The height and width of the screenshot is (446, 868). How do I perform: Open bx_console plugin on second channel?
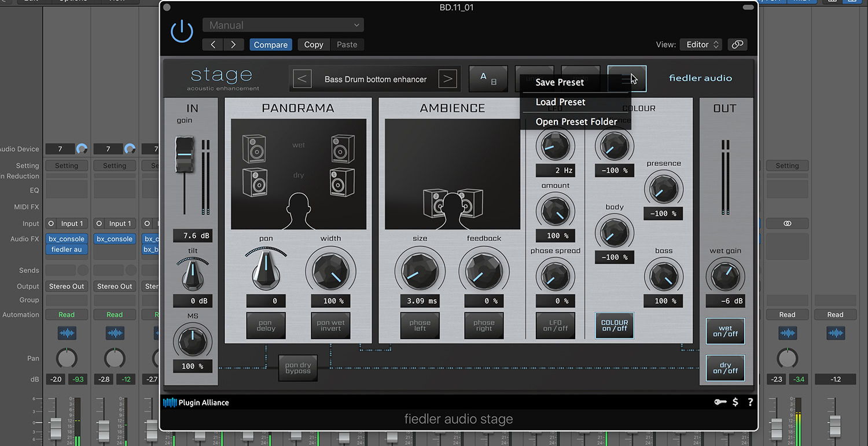[115, 239]
